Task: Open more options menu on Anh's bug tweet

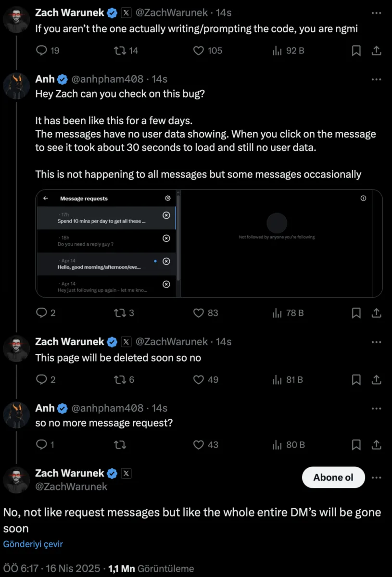Action: coord(377,79)
